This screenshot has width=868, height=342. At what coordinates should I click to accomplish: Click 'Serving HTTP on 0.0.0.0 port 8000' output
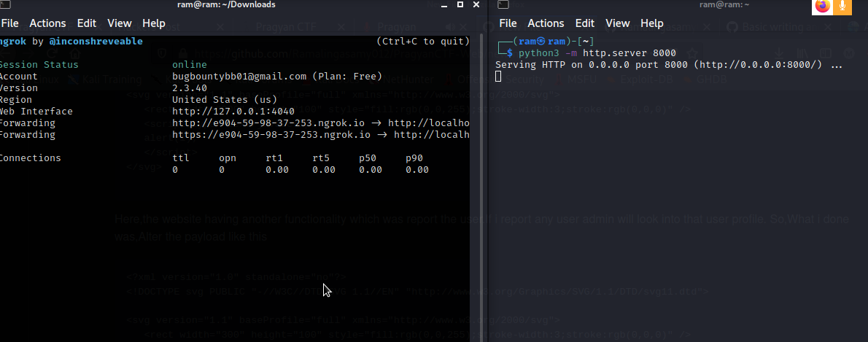click(x=592, y=65)
